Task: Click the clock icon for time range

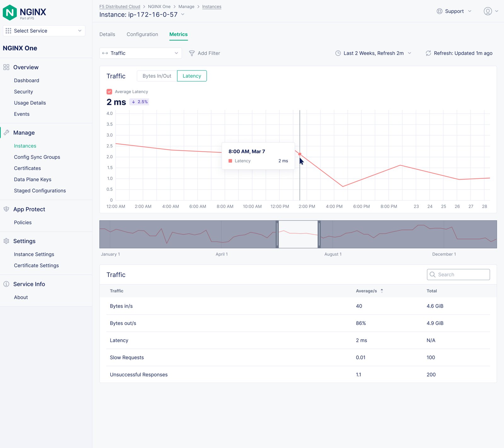Action: [x=338, y=53]
